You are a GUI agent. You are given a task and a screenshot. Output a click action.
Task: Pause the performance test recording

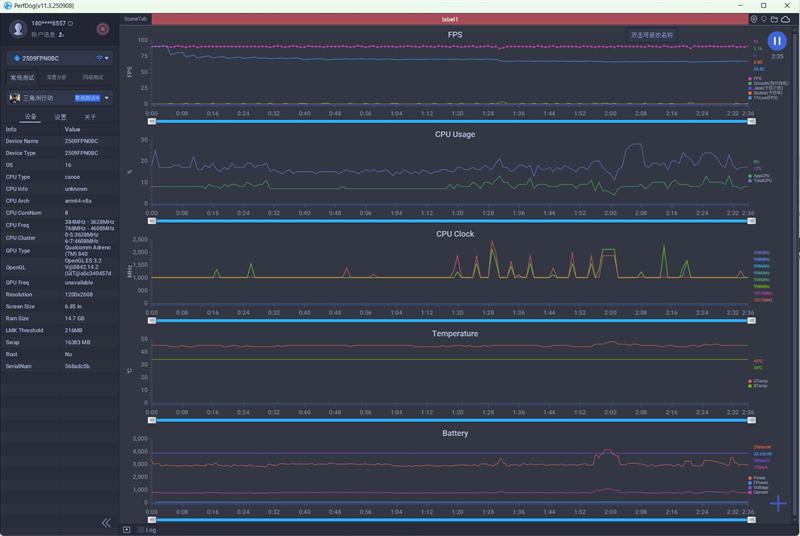click(x=776, y=40)
